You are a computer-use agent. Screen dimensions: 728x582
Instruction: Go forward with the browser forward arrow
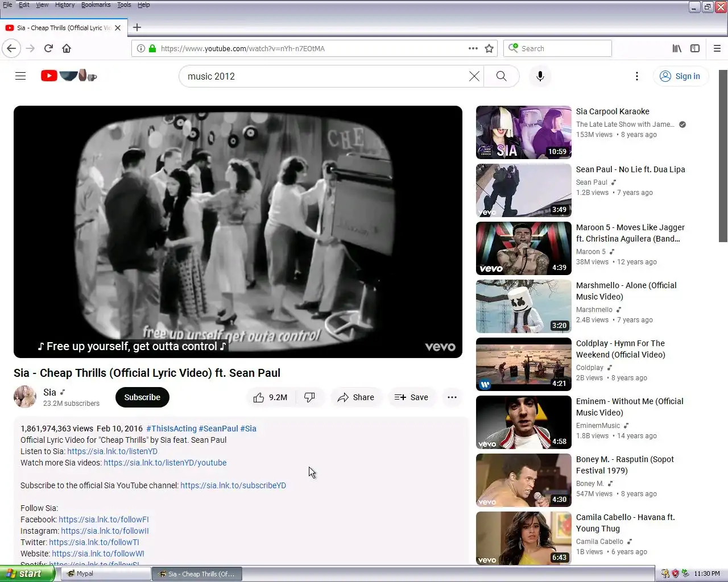pos(31,48)
